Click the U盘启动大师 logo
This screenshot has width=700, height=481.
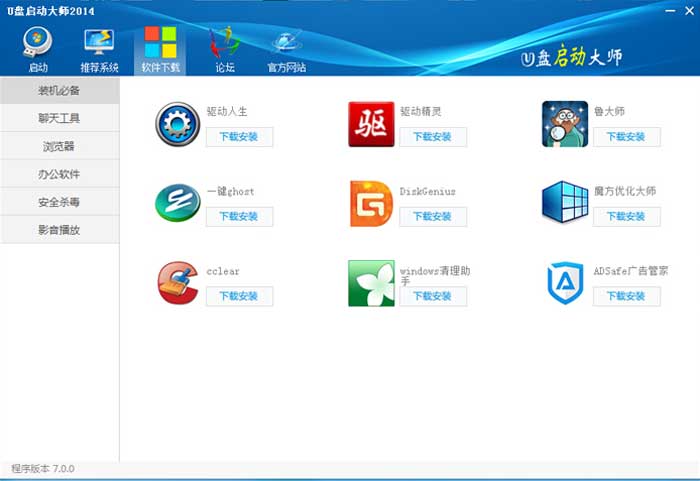click(x=571, y=57)
